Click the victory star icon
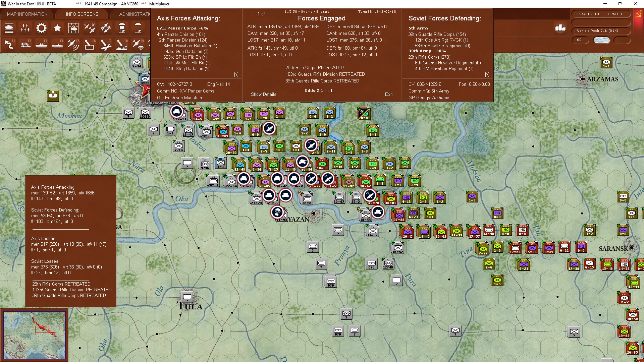The width and height of the screenshot is (644, 362). click(x=57, y=28)
